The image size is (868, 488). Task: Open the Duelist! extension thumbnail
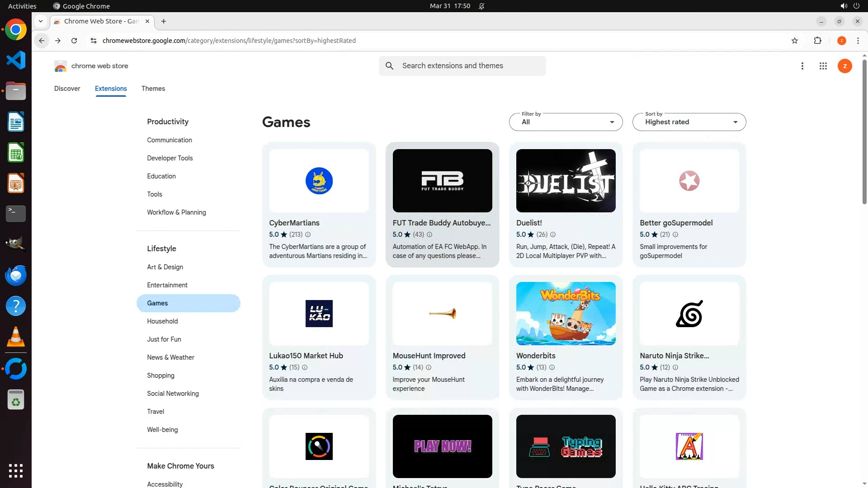click(566, 181)
